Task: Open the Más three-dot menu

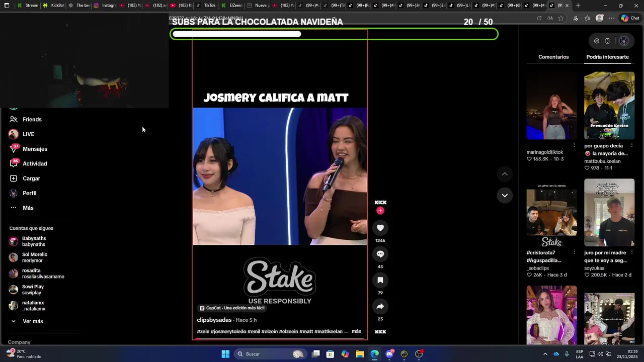Action: 22,208
